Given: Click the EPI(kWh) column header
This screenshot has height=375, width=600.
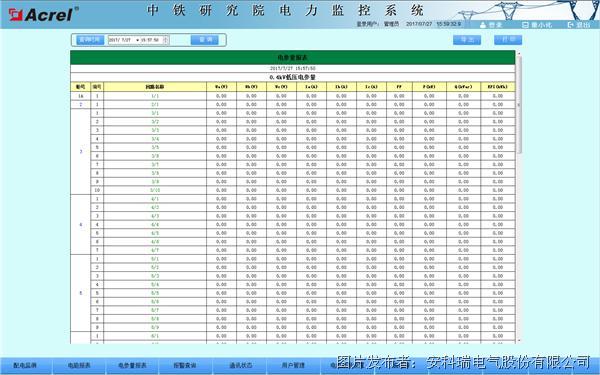Looking at the screenshot, I should point(498,87).
